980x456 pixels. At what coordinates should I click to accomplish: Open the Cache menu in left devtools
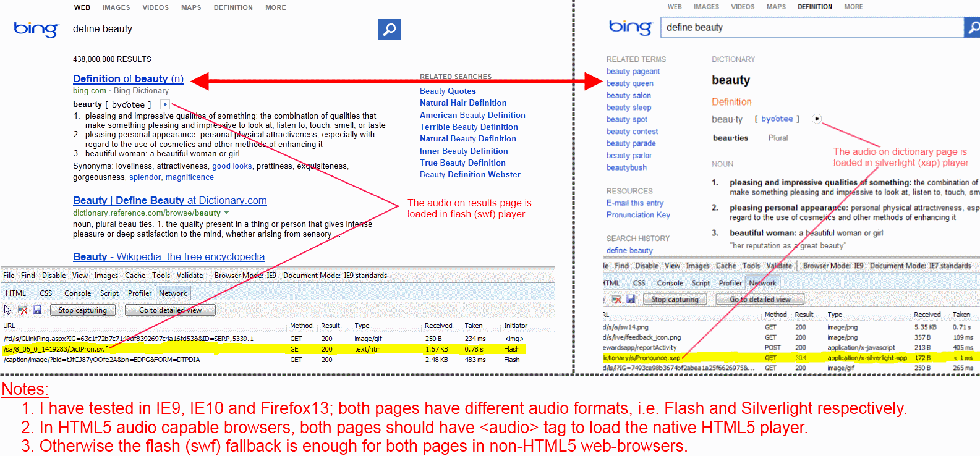tap(135, 276)
